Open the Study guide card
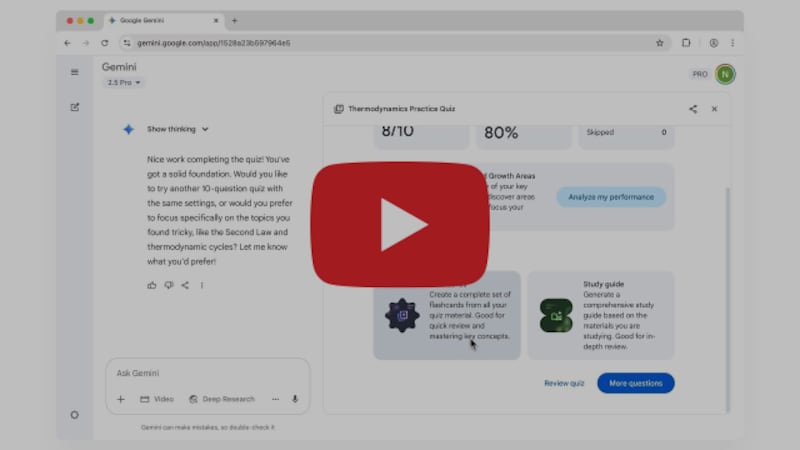The height and width of the screenshot is (450, 800). coord(601,315)
